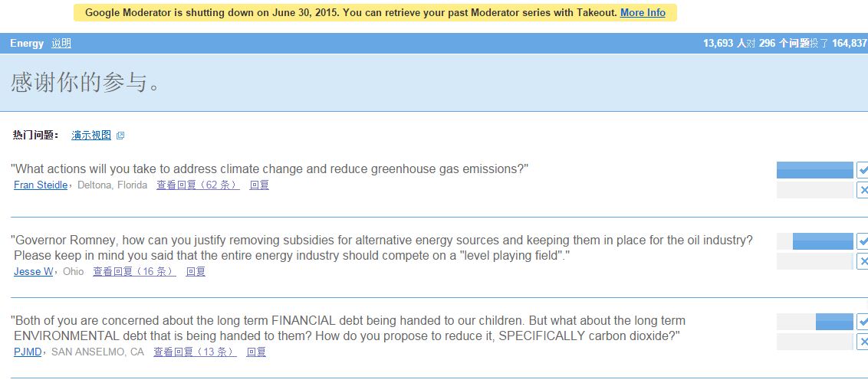
Task: Reply to the climate change question via 回复
Action: click(x=259, y=185)
